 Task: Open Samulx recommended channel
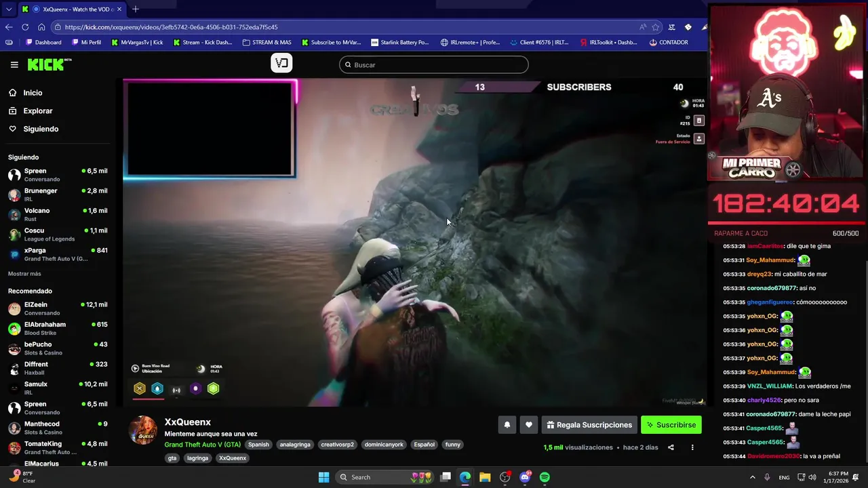pyautogui.click(x=58, y=388)
